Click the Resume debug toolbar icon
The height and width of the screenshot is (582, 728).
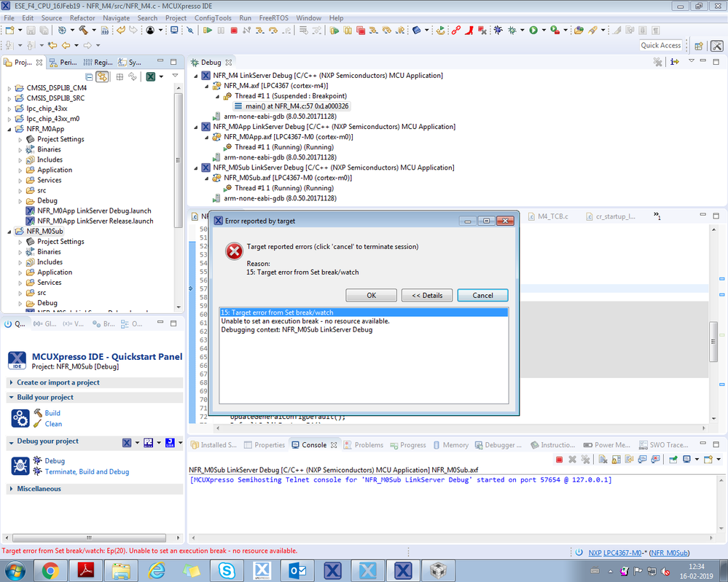(x=207, y=31)
